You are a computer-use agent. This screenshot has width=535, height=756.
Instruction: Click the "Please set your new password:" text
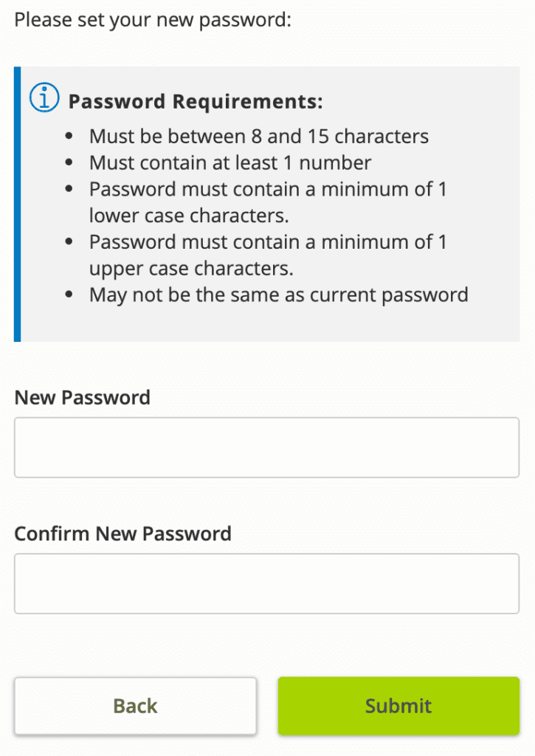(x=153, y=19)
